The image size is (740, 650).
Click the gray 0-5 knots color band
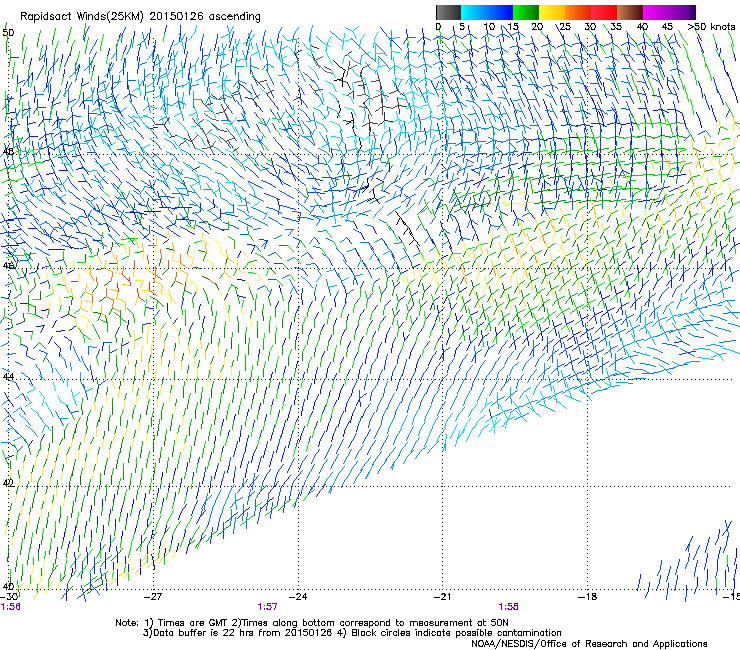click(x=448, y=12)
